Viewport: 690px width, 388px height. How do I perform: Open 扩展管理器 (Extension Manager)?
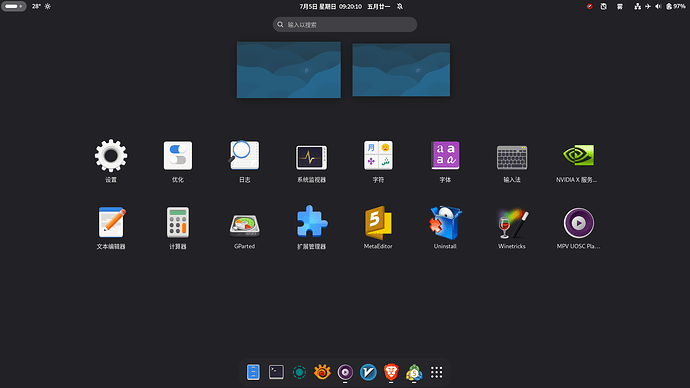tap(312, 222)
